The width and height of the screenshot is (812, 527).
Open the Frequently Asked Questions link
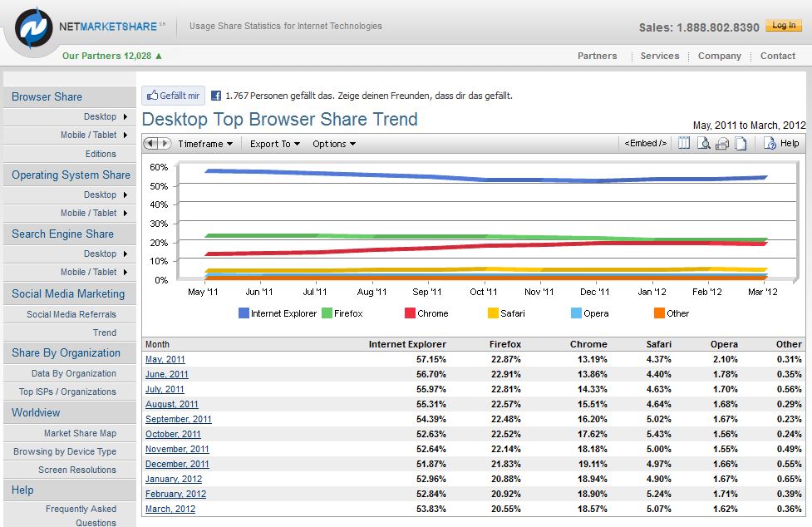pos(81,515)
